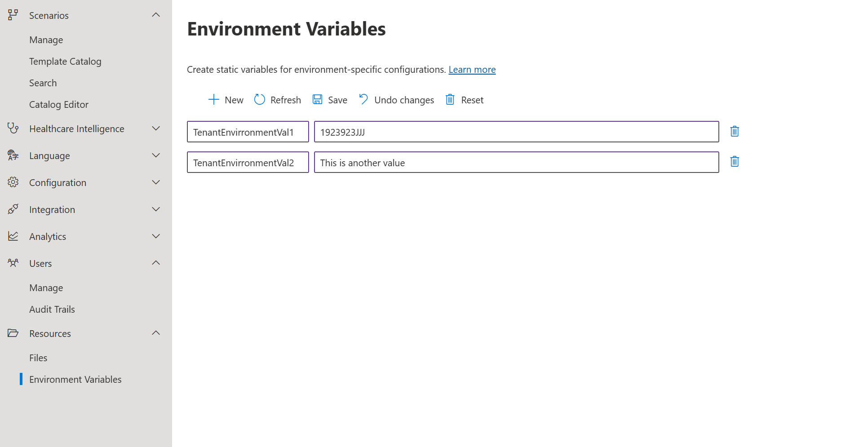The height and width of the screenshot is (447, 868).
Task: Open Manage under Scenarios
Action: tap(46, 40)
